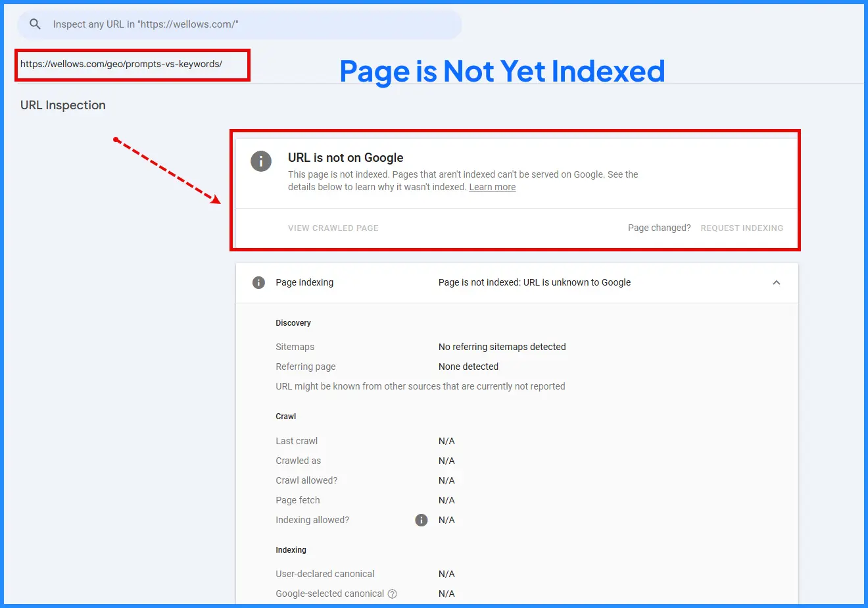This screenshot has height=608, width=868.
Task: Click the "URL is unknown to Google" status text
Action: [x=535, y=282]
